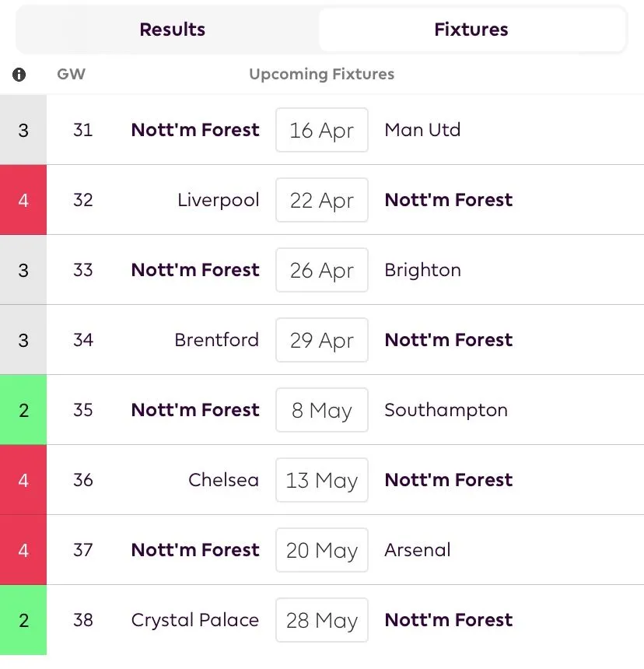This screenshot has height=669, width=644.
Task: Open the 22 Apr fixture date
Action: coord(321,200)
